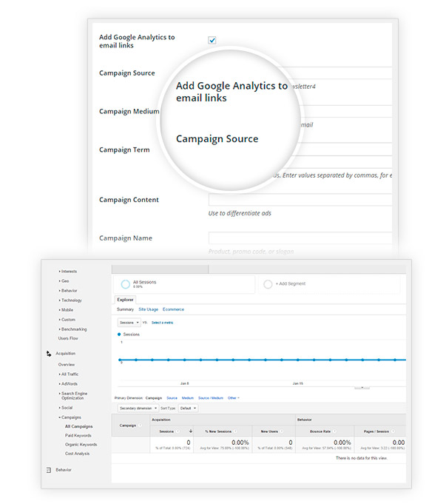Click the Jan 15 date label on graph
The width and height of the screenshot is (446, 504).
(x=297, y=383)
